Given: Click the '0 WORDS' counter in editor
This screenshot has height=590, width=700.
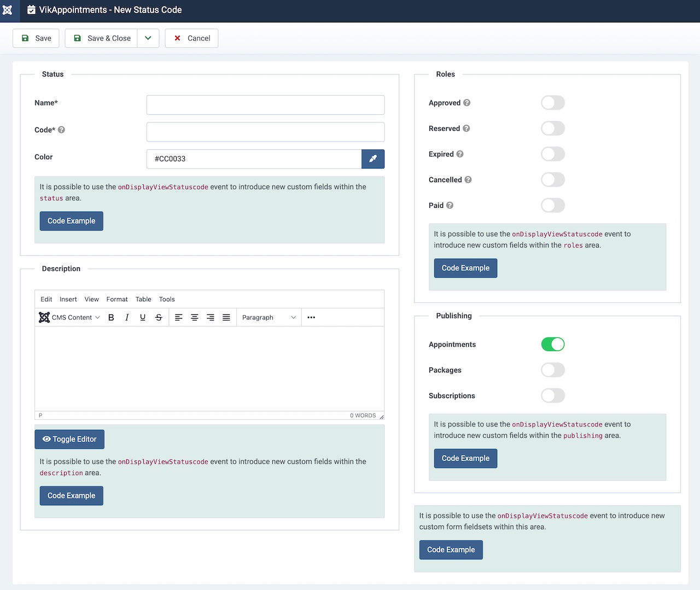Looking at the screenshot, I should [363, 416].
